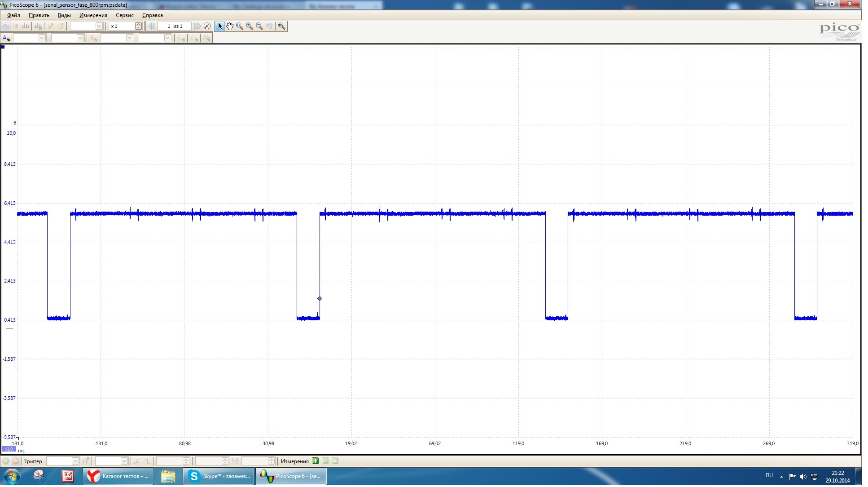Select the zoom window tool

[x=240, y=26]
